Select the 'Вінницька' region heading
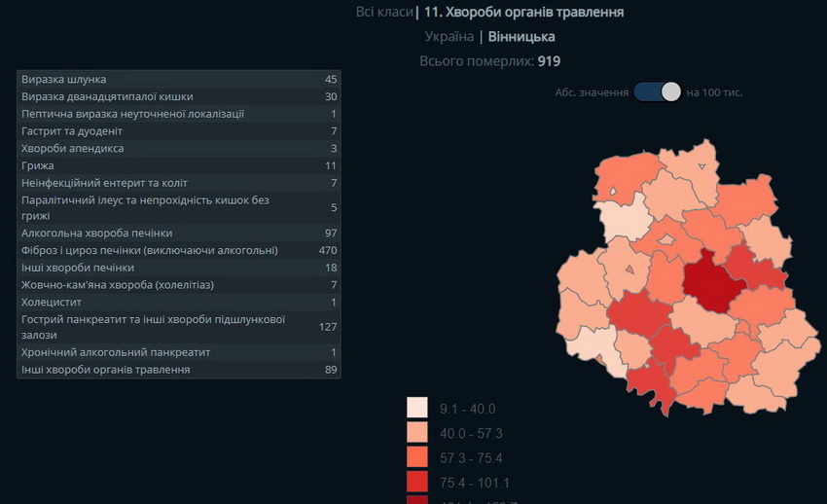The image size is (827, 504). [521, 37]
